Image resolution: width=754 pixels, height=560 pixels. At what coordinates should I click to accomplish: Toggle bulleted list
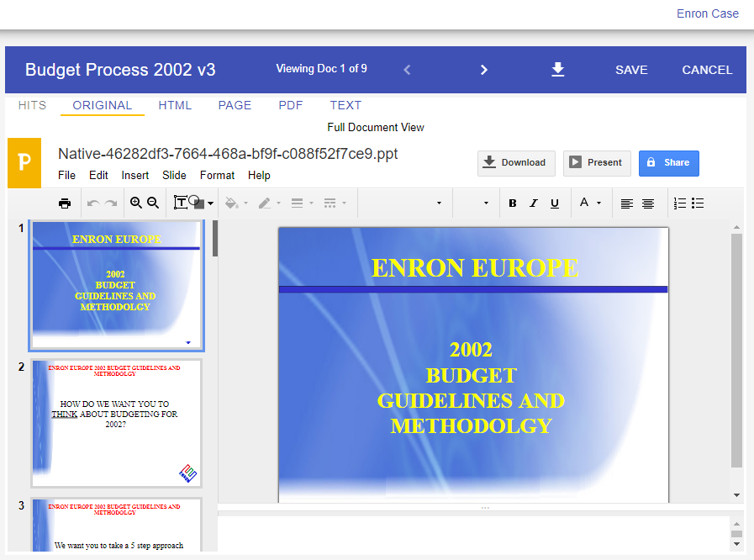(x=698, y=203)
